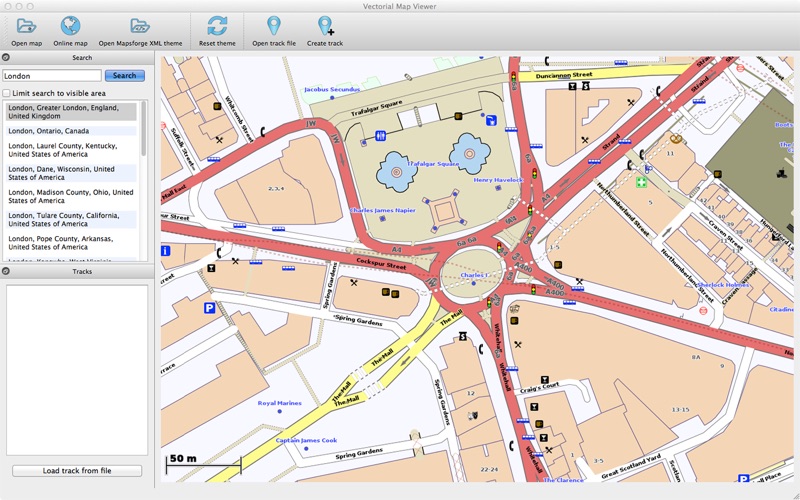800x500 pixels.
Task: Collapse the Tracks panel toggle
Action: coord(6,271)
